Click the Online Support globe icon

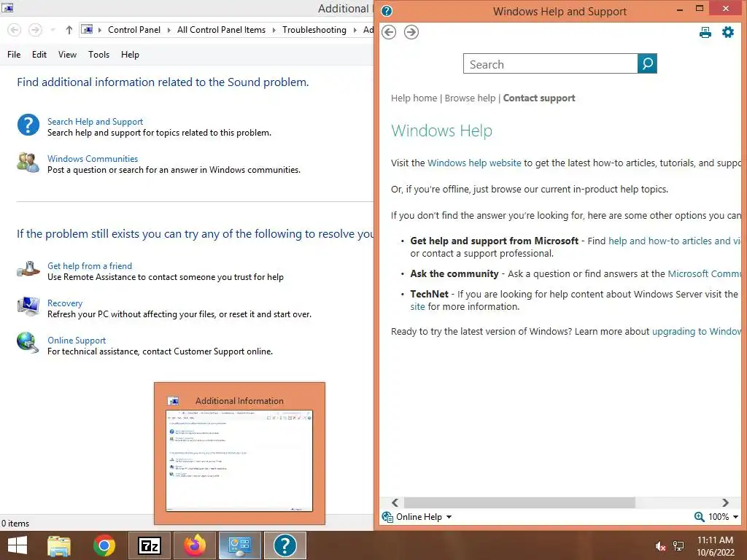pyautogui.click(x=28, y=343)
